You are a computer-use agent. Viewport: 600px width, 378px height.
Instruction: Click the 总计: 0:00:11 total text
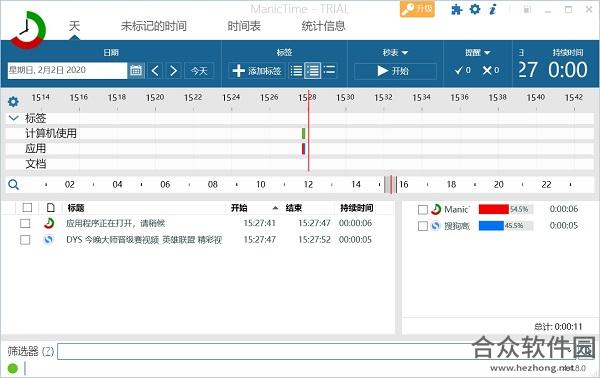click(558, 326)
